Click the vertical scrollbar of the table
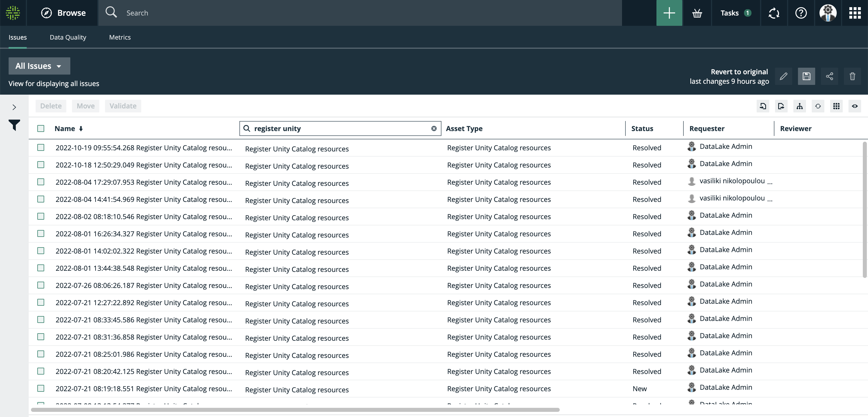 (865, 210)
